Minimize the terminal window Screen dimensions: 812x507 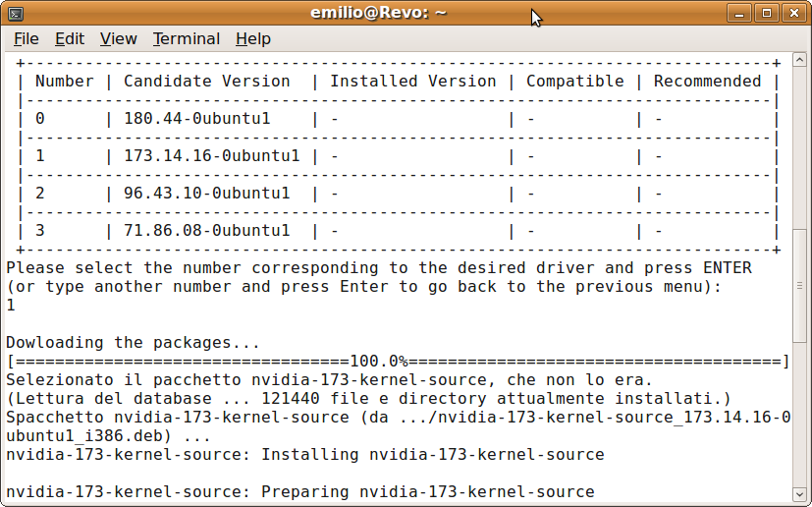click(x=739, y=13)
